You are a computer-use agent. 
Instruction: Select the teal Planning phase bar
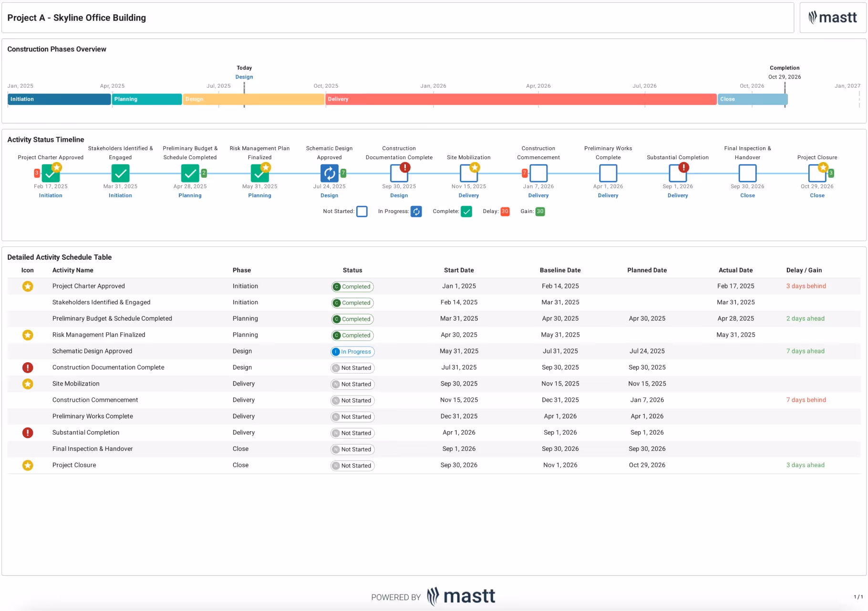pos(147,99)
